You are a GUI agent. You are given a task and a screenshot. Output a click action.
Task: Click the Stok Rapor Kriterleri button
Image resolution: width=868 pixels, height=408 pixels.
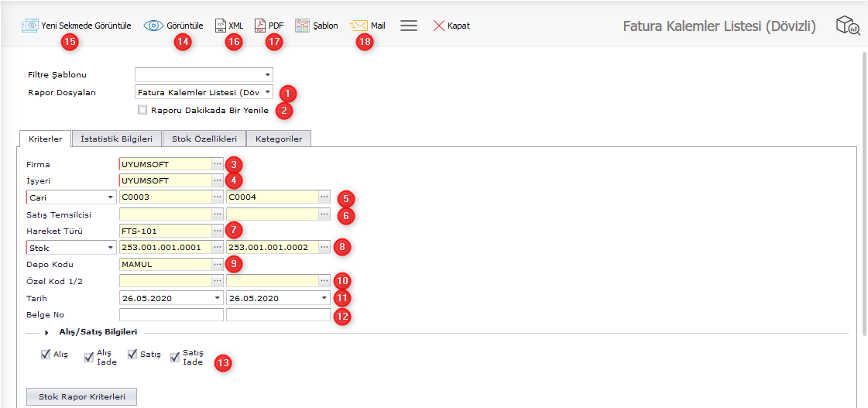pyautogui.click(x=81, y=397)
